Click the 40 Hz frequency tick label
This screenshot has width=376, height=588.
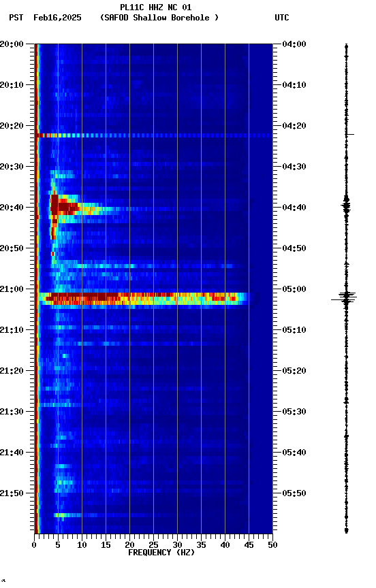pos(225,545)
